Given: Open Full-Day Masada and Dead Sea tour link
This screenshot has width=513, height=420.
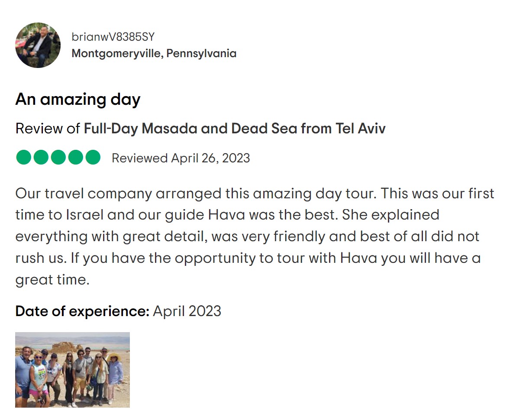Looking at the screenshot, I should [x=235, y=129].
